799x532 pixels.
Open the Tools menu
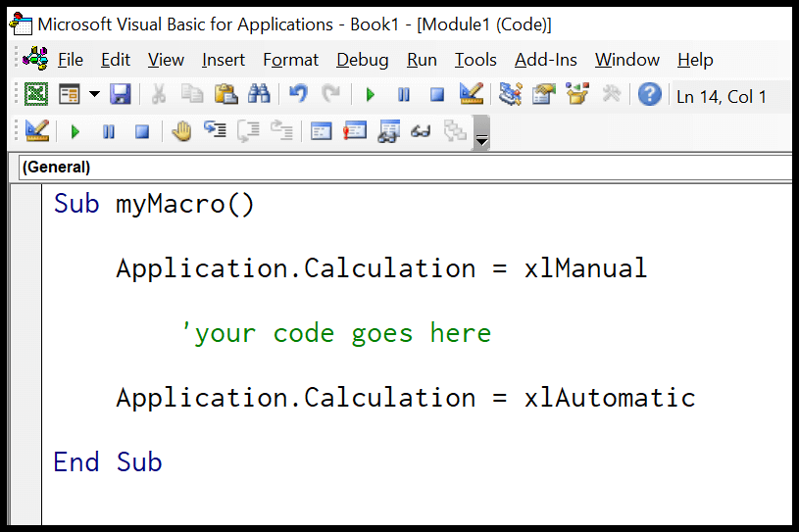click(x=475, y=60)
